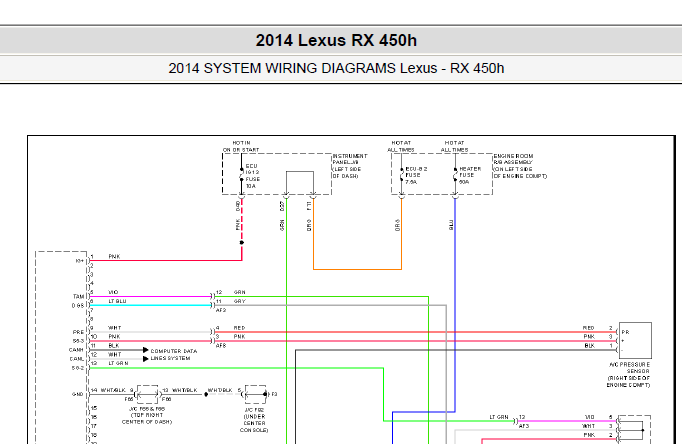Viewport: 682px width, 444px height.
Task: Click the J/C F65 & F66 caption
Action: pyautogui.click(x=147, y=415)
